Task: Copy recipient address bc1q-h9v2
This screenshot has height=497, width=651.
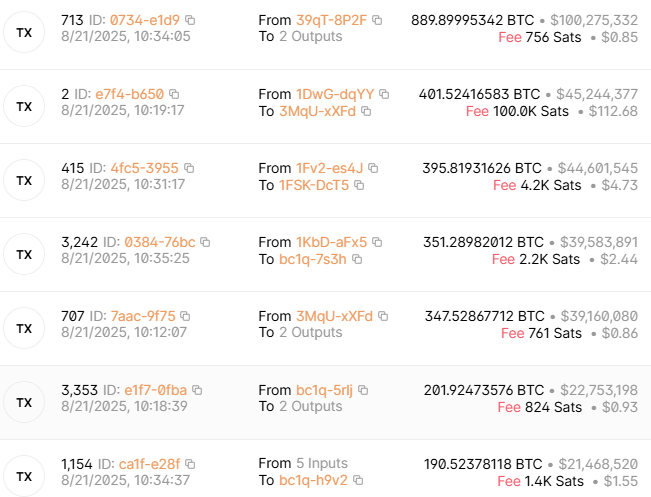Action: pos(358,480)
